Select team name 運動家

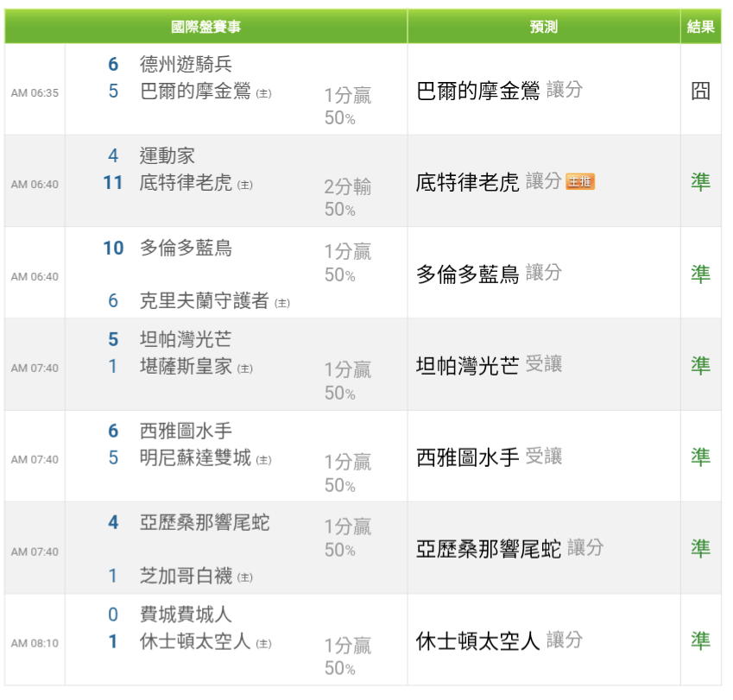(x=167, y=155)
